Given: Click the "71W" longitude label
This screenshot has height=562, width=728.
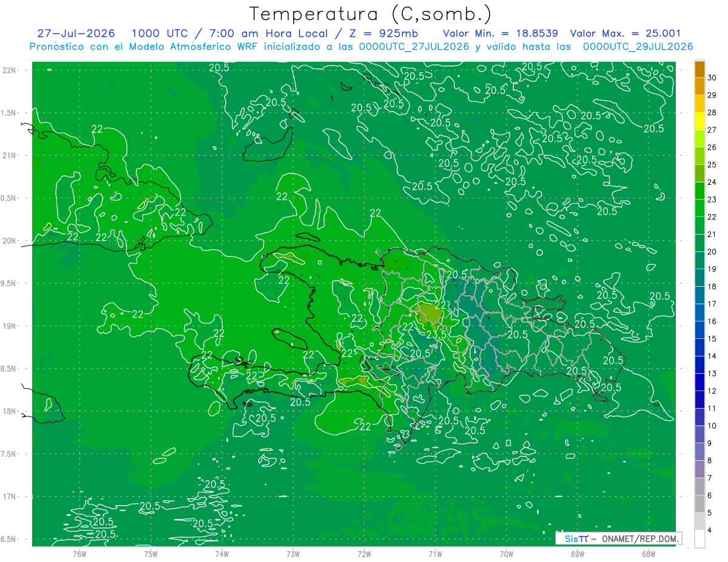Looking at the screenshot, I should coord(435,554).
